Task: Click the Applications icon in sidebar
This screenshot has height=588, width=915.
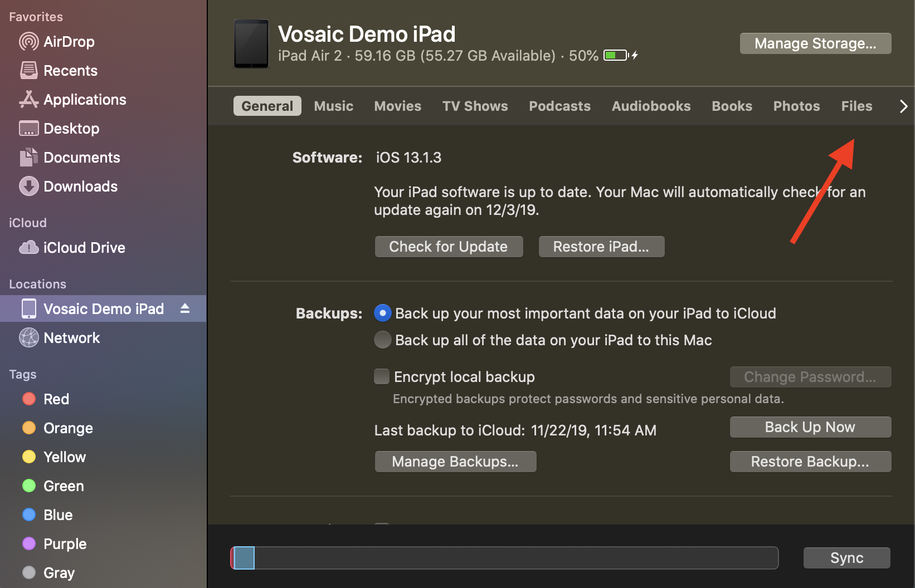Action: [28, 99]
